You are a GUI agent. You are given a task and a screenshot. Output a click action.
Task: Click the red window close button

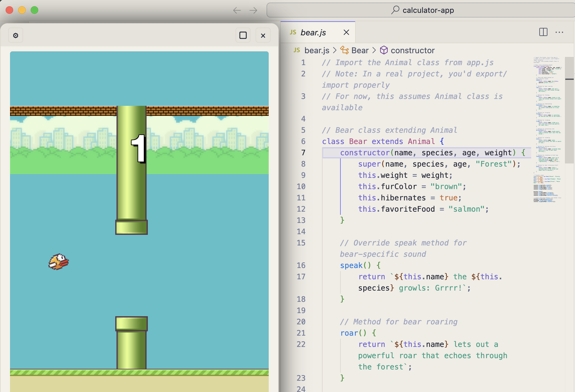tap(9, 10)
